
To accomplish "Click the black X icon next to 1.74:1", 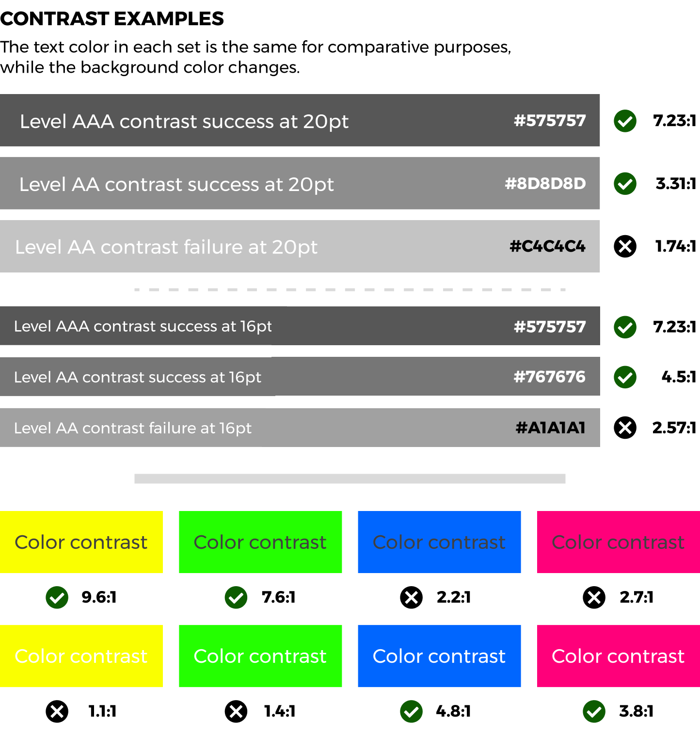I will [625, 246].
